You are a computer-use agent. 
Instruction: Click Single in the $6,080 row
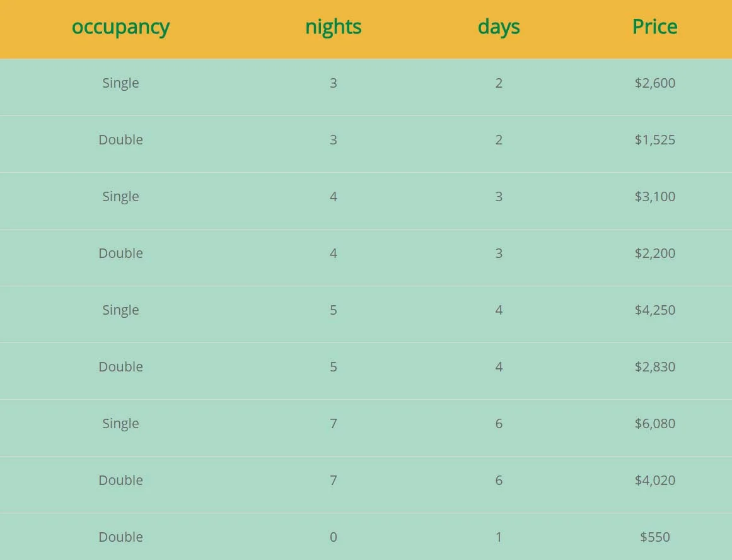coord(120,424)
